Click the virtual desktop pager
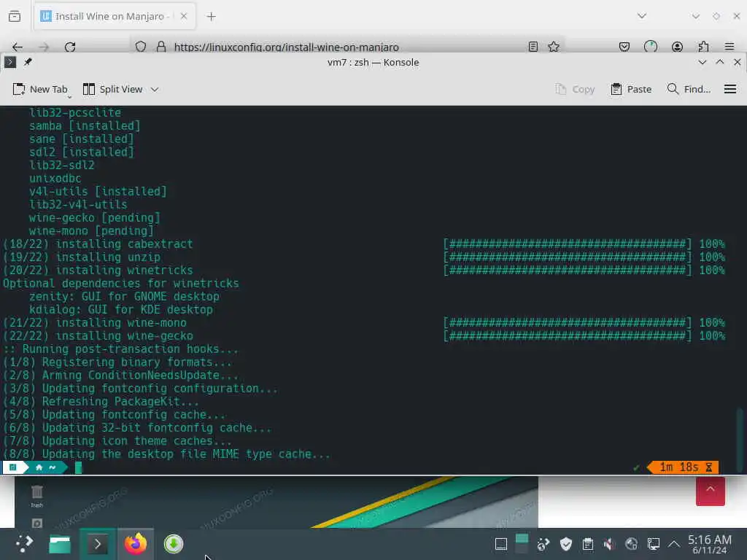This screenshot has height=560, width=747. point(522,544)
